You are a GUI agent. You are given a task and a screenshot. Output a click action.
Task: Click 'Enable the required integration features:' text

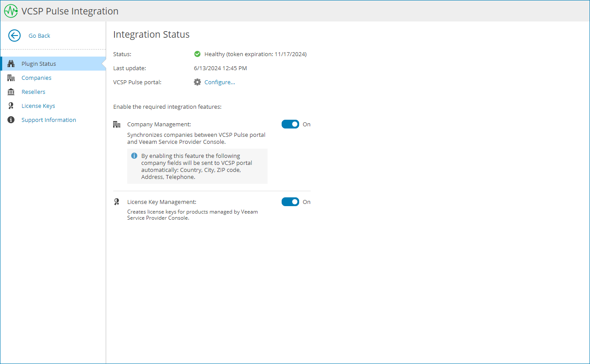(167, 107)
